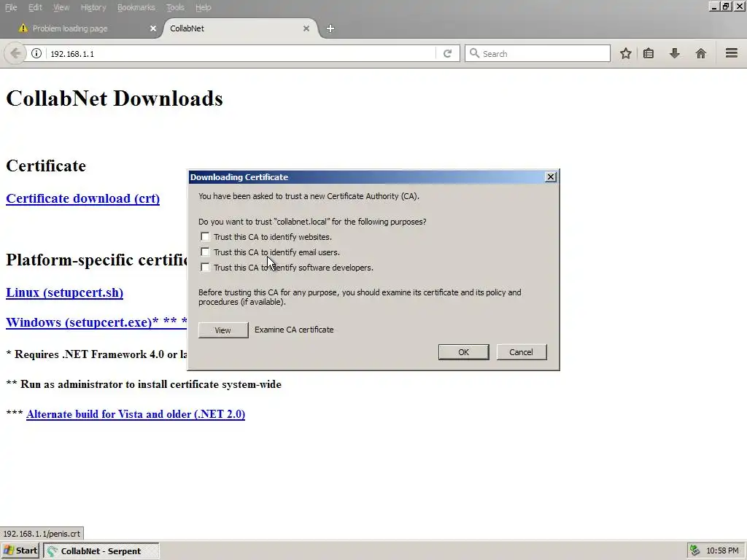Image resolution: width=747 pixels, height=560 pixels.
Task: Click the 10:58 PM taskbar clock
Action: [x=722, y=551]
